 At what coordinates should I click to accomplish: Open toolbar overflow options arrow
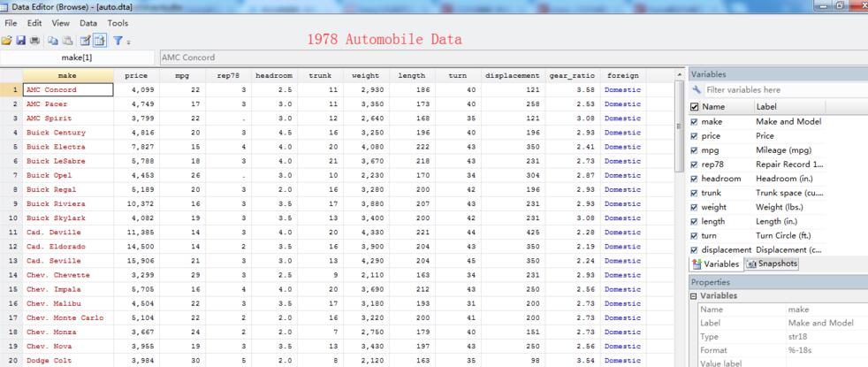128,42
